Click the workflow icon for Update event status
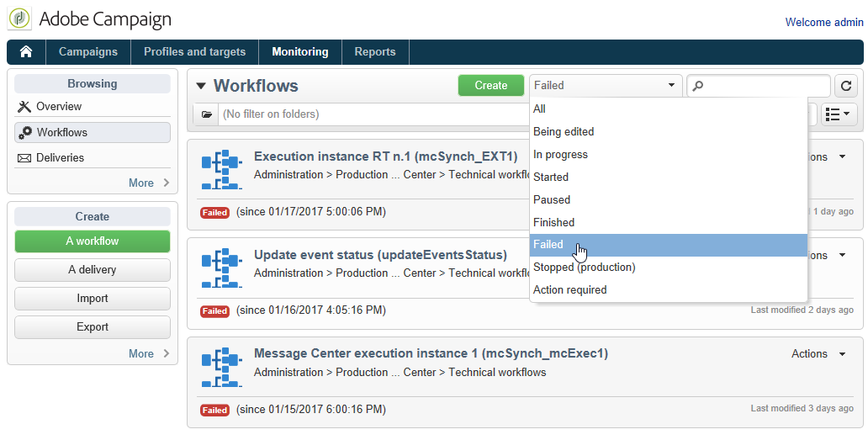 (222, 268)
